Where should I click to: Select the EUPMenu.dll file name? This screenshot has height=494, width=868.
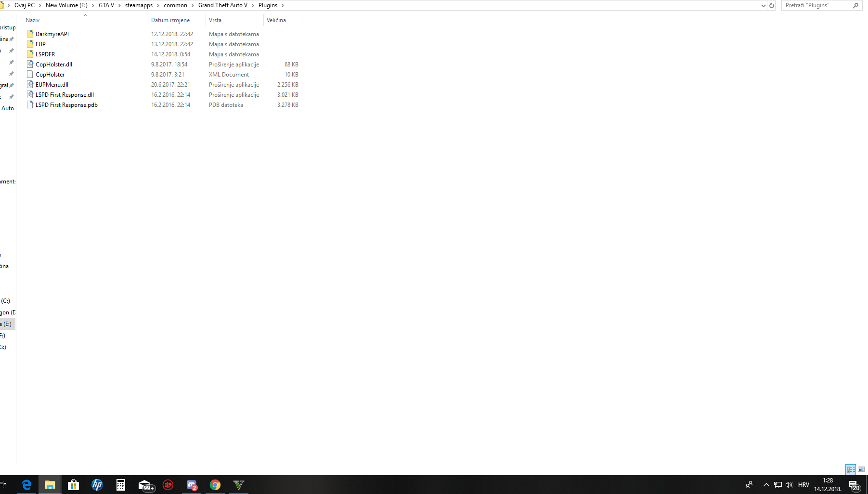pyautogui.click(x=52, y=85)
